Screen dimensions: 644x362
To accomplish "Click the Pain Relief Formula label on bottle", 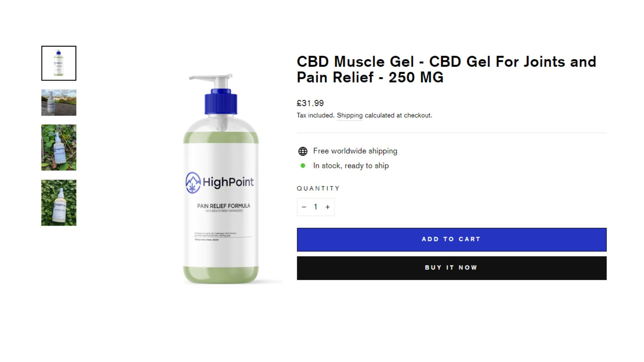I will pos(223,206).
